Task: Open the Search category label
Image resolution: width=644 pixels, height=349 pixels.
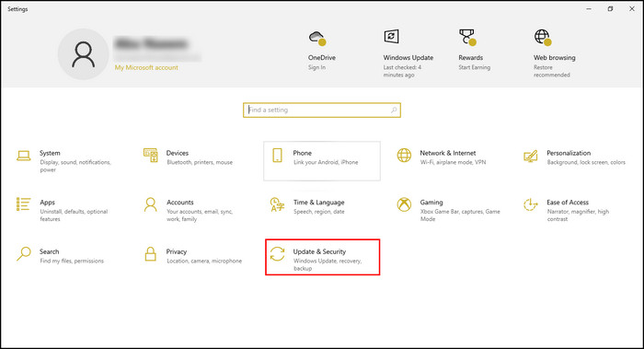Action: pyautogui.click(x=50, y=251)
